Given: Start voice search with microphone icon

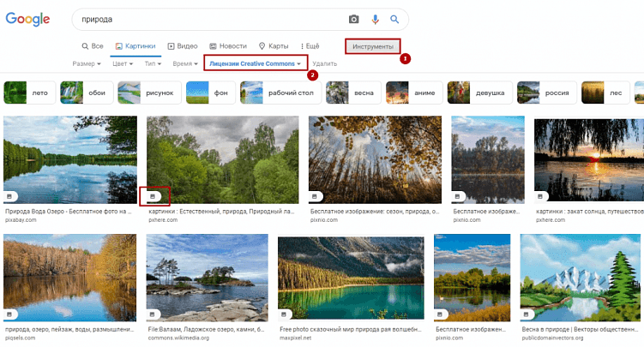Looking at the screenshot, I should click(375, 19).
